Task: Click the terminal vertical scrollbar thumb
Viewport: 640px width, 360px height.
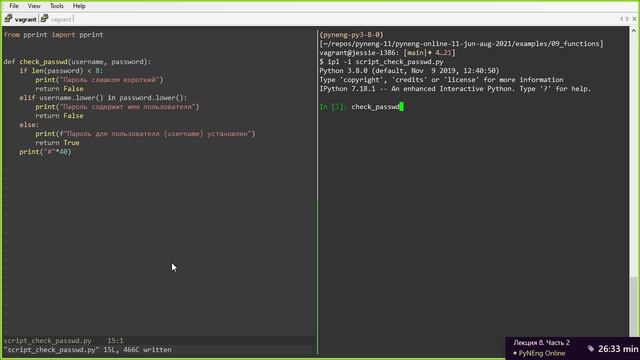Action: coord(633,306)
